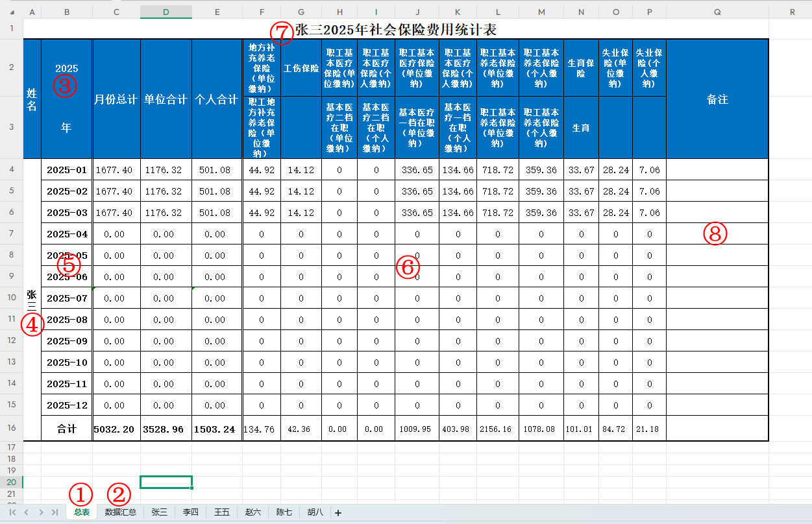Switch to the 数据汇总 sheet tab
Viewport: 812px width, 524px height.
(x=121, y=512)
